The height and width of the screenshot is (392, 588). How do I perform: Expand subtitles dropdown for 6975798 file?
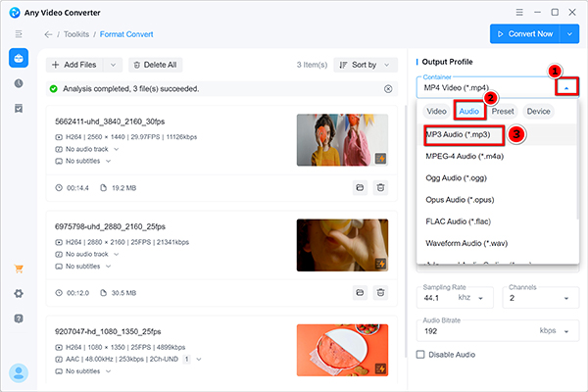(x=109, y=266)
